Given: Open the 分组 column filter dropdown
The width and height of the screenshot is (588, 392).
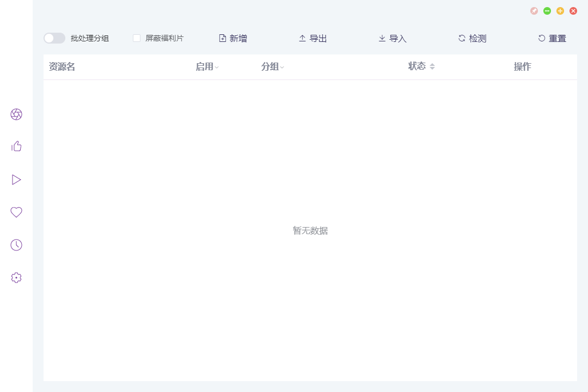Looking at the screenshot, I should click(x=282, y=68).
